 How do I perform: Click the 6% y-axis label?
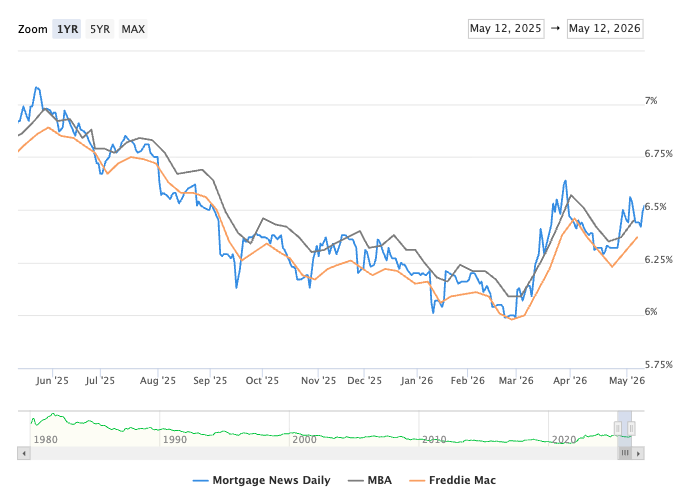[651, 311]
